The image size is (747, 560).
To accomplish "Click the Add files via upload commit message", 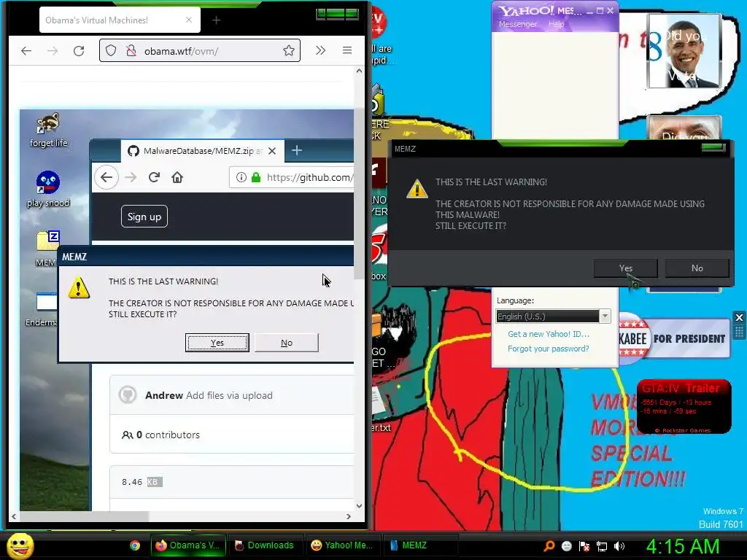I will (229, 395).
